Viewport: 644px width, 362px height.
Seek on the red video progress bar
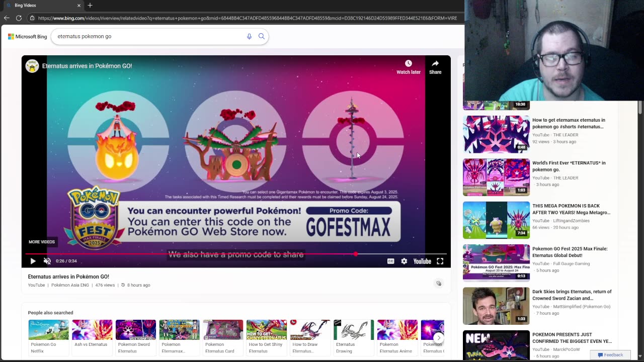pyautogui.click(x=235, y=254)
